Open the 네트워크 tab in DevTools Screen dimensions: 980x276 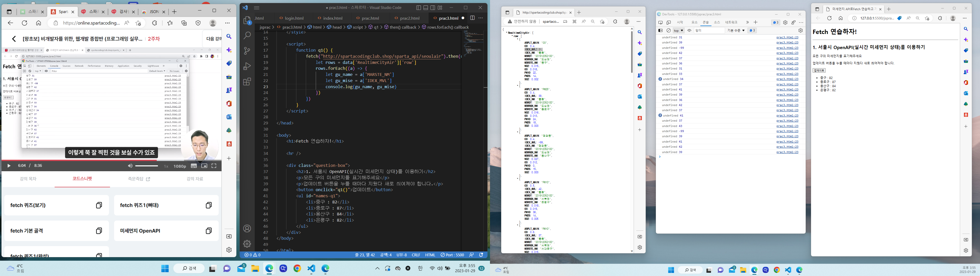click(x=731, y=22)
